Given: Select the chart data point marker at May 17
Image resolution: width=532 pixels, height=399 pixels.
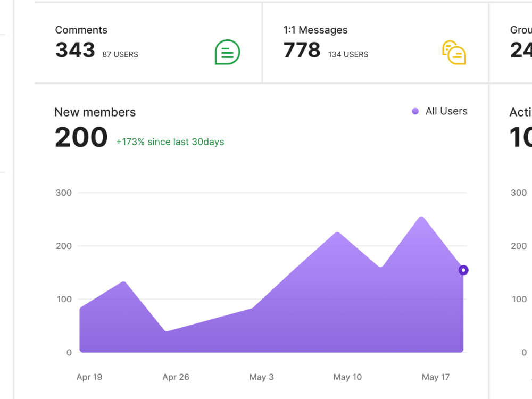Looking at the screenshot, I should pyautogui.click(x=463, y=270).
